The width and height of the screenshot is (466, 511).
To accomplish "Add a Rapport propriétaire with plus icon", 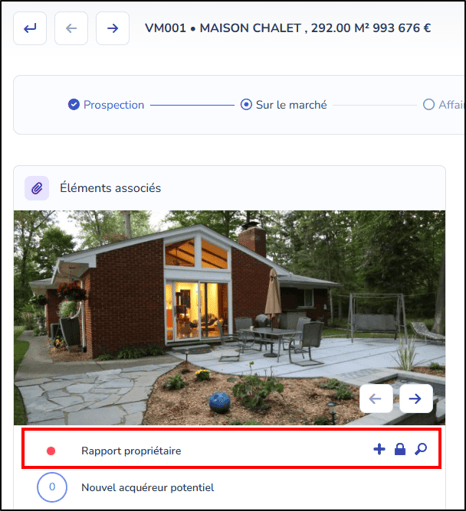I will pyautogui.click(x=379, y=449).
